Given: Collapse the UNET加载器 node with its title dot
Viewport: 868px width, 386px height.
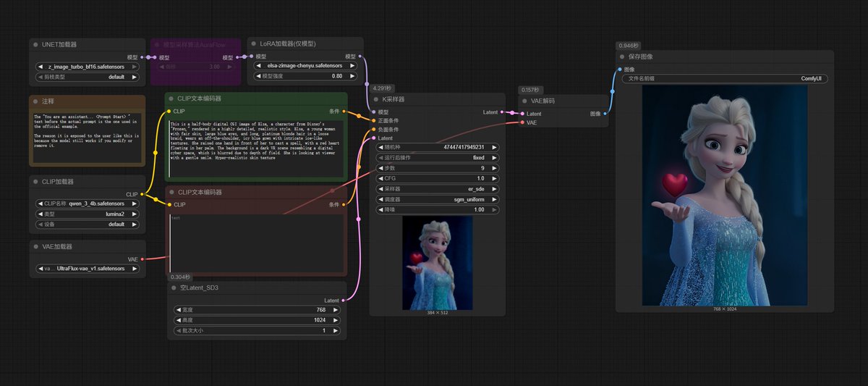Looking at the screenshot, I should (x=35, y=44).
